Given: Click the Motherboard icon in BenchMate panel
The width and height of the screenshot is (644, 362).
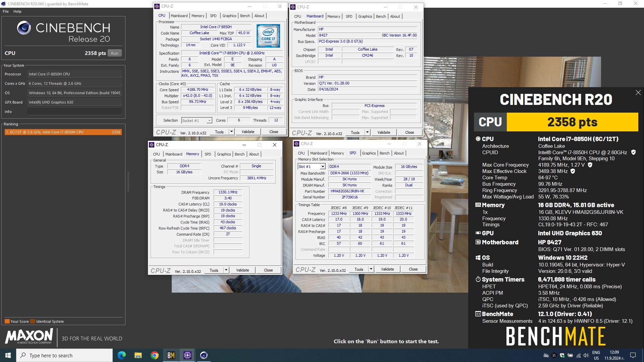Looking at the screenshot, I should pos(478,242).
